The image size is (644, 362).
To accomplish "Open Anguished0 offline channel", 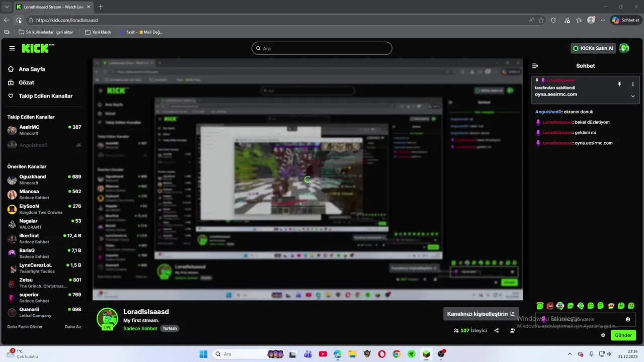I will tap(44, 145).
